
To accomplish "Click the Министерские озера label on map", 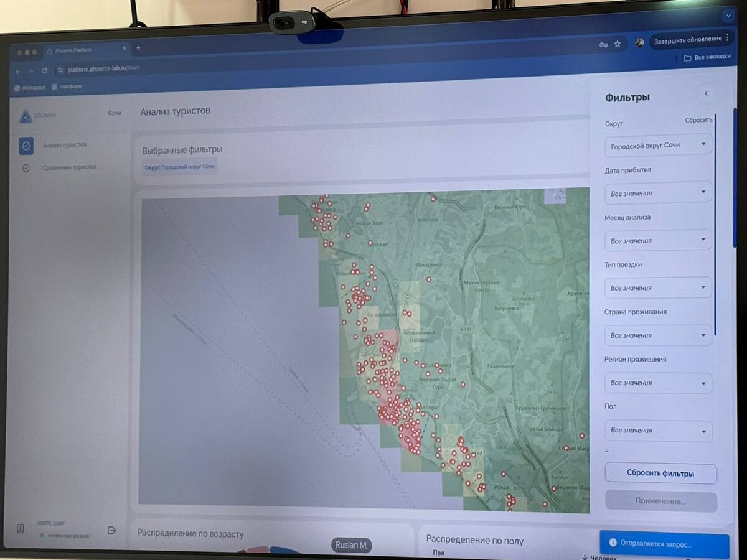I will pyautogui.click(x=482, y=286).
